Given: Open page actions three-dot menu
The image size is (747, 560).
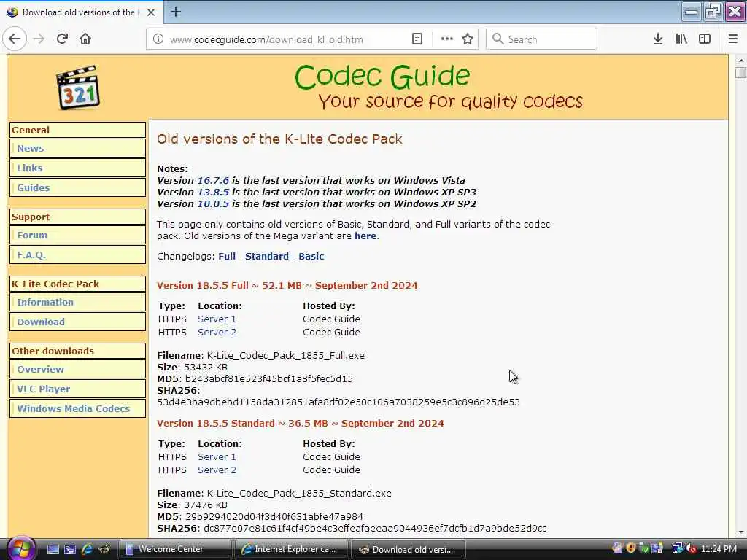Looking at the screenshot, I should pos(447,39).
